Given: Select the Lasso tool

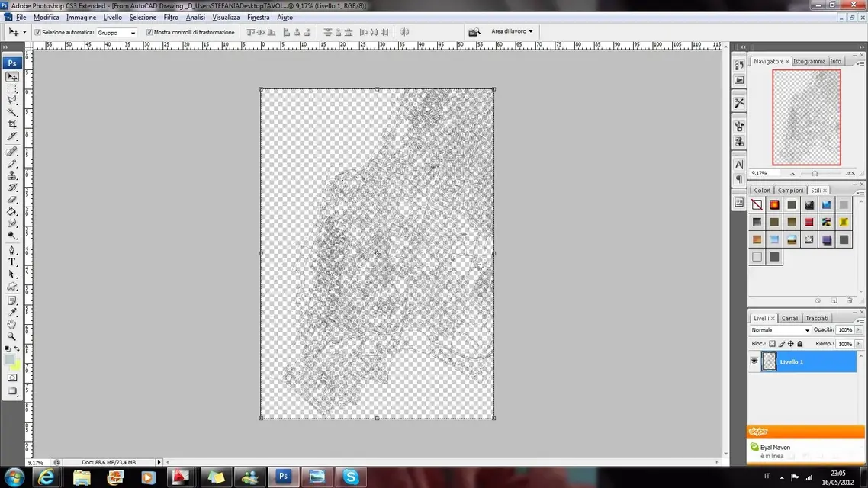Looking at the screenshot, I should 12,100.
